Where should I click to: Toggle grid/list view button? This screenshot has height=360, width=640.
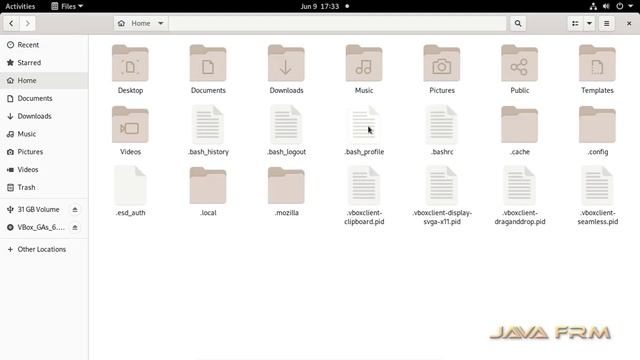coord(575,23)
